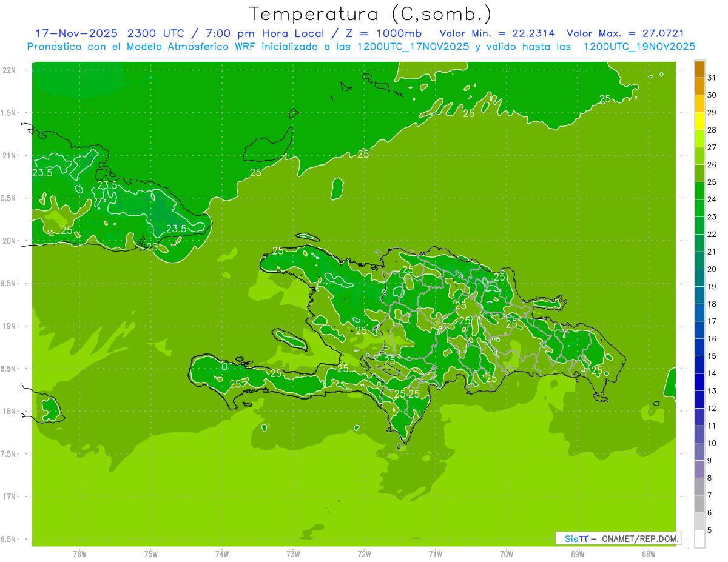This screenshot has width=728, height=562.
Task: Click the 'Temperatura (C,somb.)' chart title
Action: point(370,14)
